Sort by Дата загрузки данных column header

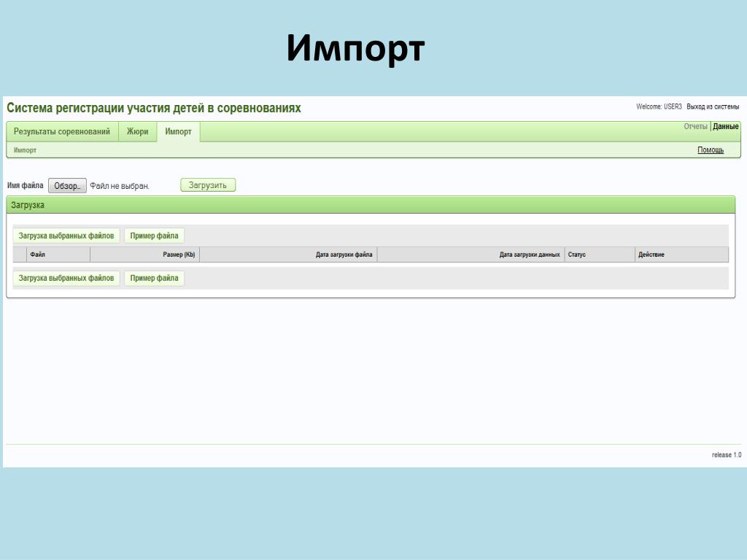pyautogui.click(x=471, y=254)
